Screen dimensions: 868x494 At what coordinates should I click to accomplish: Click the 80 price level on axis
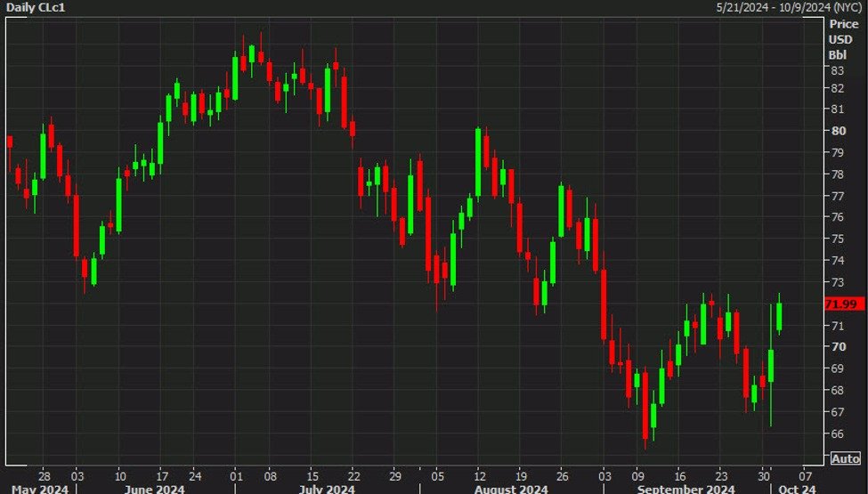838,131
